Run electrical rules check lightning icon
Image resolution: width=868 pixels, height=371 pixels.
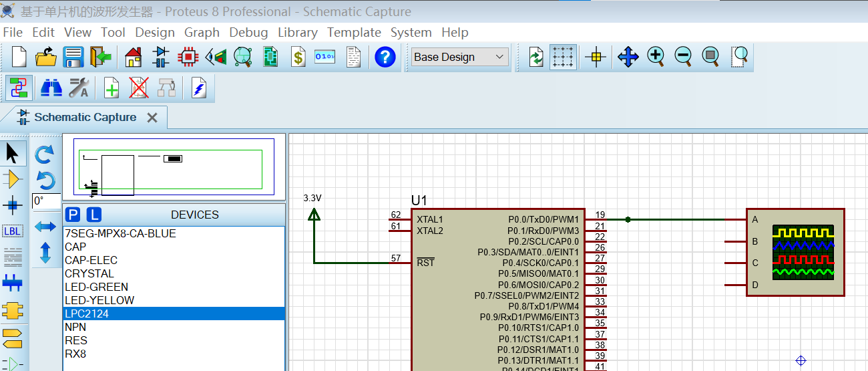[x=199, y=88]
